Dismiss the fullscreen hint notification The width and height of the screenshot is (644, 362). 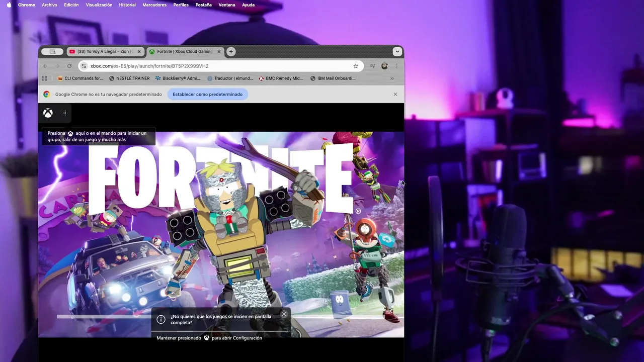pos(284,314)
